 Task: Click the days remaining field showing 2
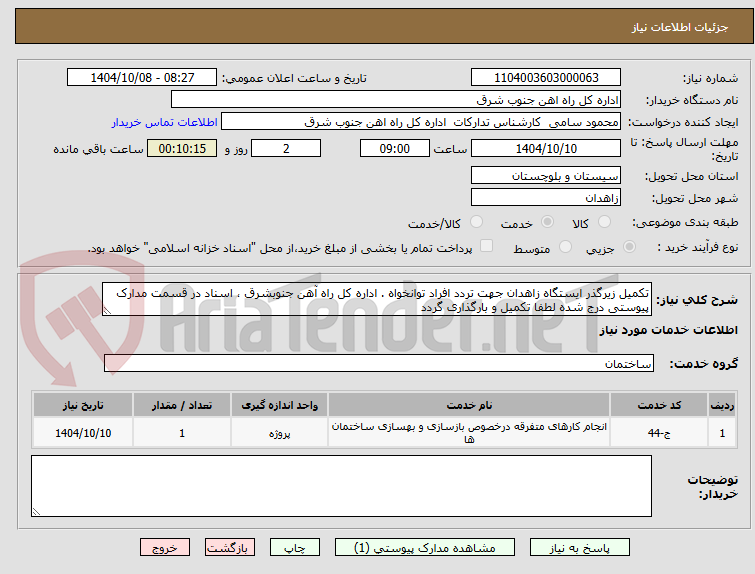pos(286,148)
